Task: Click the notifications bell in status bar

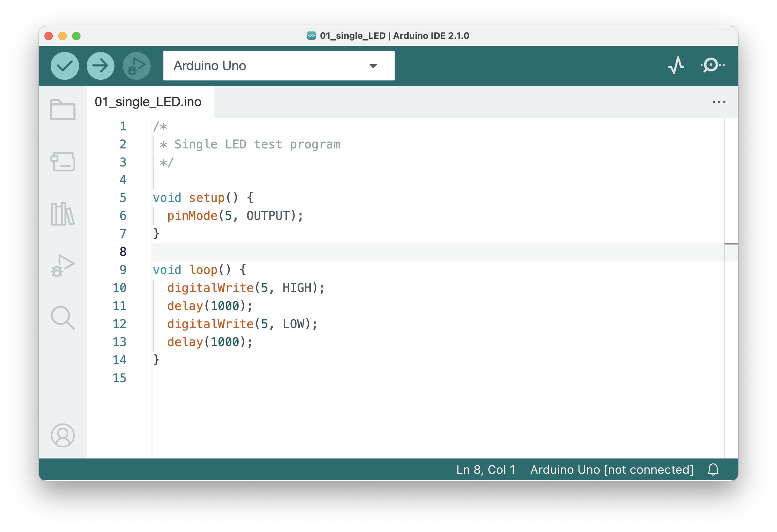Action: [x=713, y=470]
